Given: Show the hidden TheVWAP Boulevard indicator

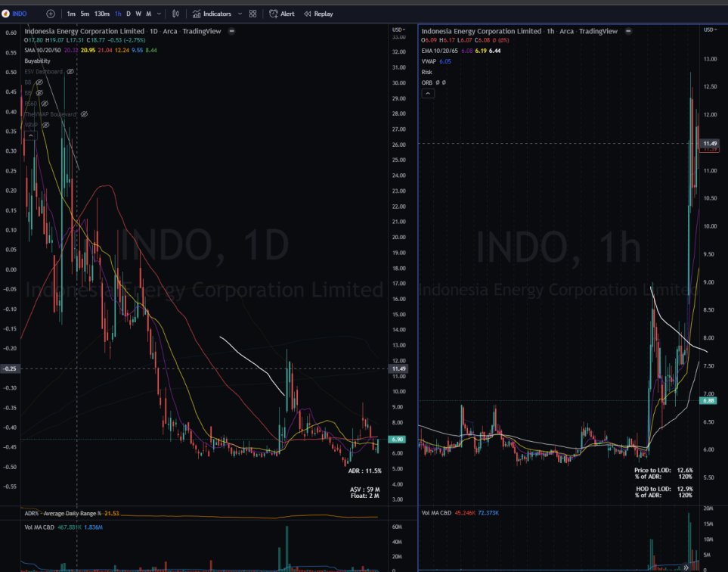Looking at the screenshot, I should [84, 114].
